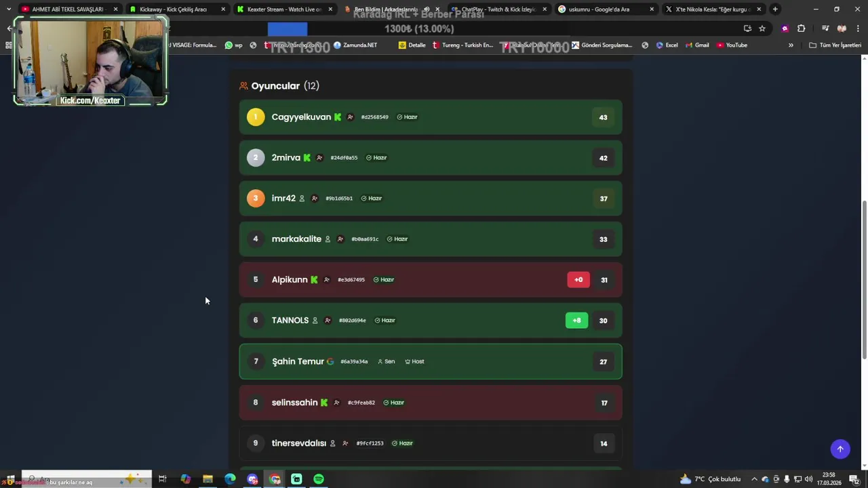The image size is (868, 488).
Task: Click Task View icon on taskbar
Action: pyautogui.click(x=162, y=479)
